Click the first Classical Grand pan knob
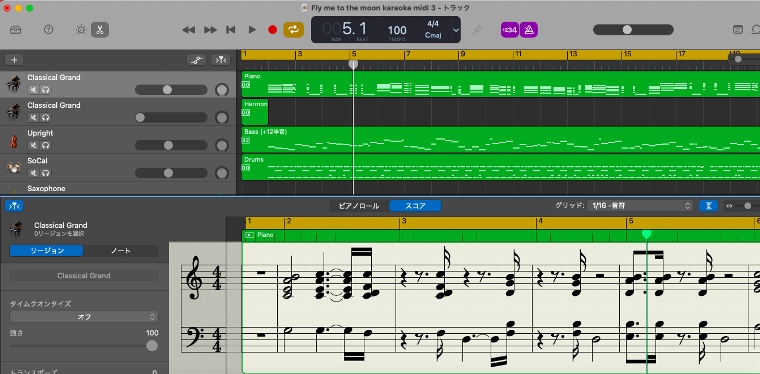Image resolution: width=760 pixels, height=374 pixels. click(x=222, y=90)
